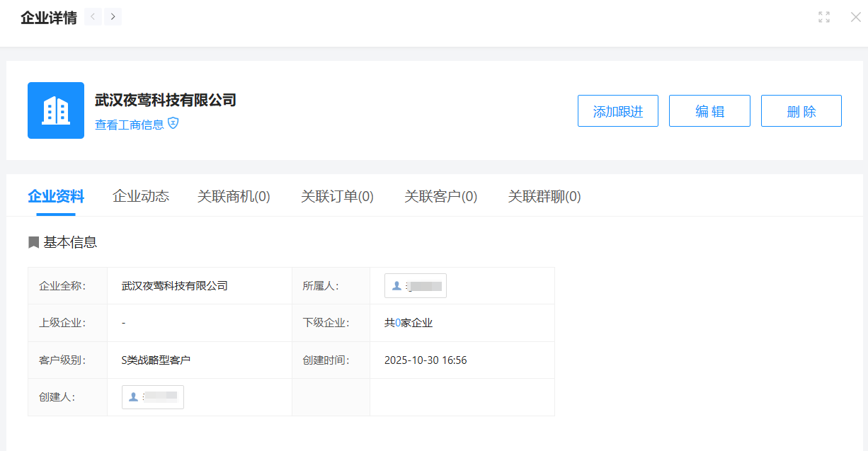
Task: Click the user icon in 创建人 field
Action: [134, 397]
